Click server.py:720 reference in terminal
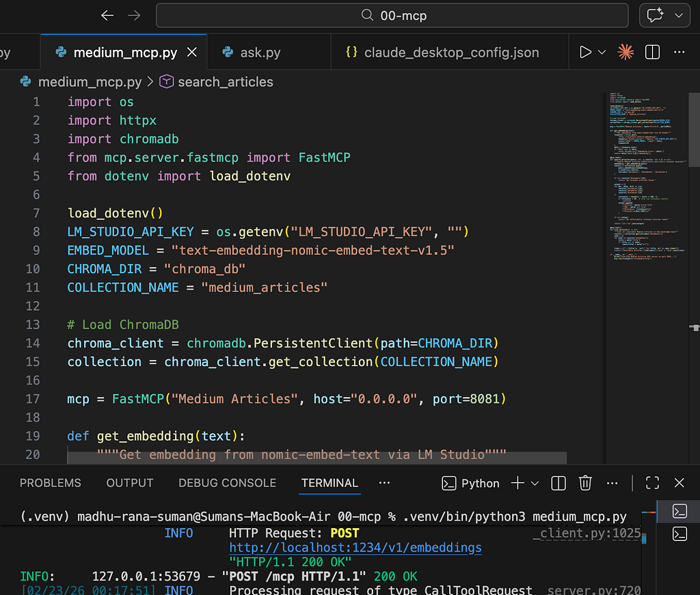The width and height of the screenshot is (700, 595). (594, 590)
